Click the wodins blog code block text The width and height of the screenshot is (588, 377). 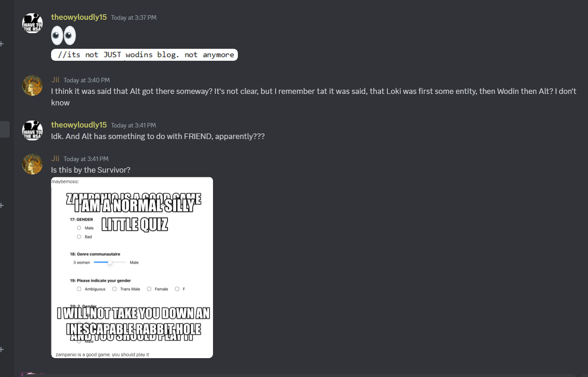coord(144,55)
